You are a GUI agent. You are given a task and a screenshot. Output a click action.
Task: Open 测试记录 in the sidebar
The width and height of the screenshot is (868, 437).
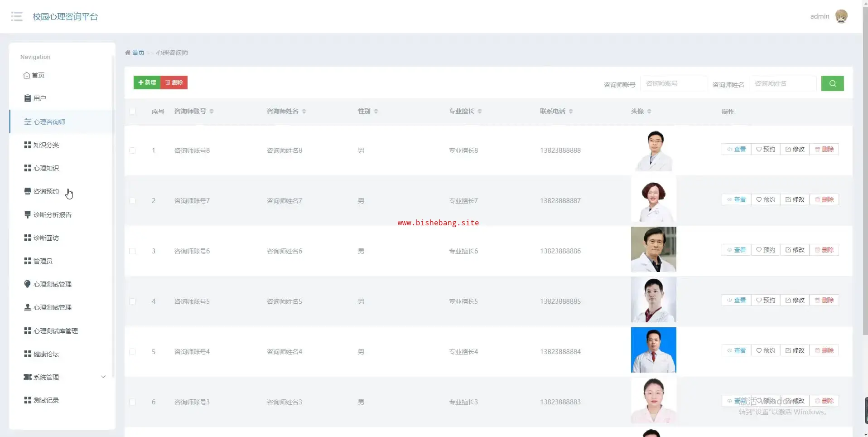pos(62,400)
